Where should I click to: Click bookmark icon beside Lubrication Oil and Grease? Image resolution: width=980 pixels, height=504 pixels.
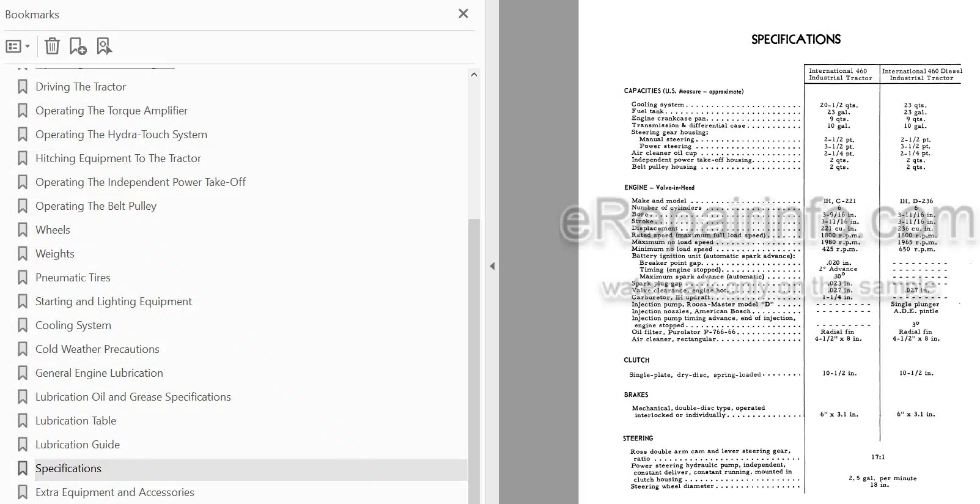pos(23,397)
